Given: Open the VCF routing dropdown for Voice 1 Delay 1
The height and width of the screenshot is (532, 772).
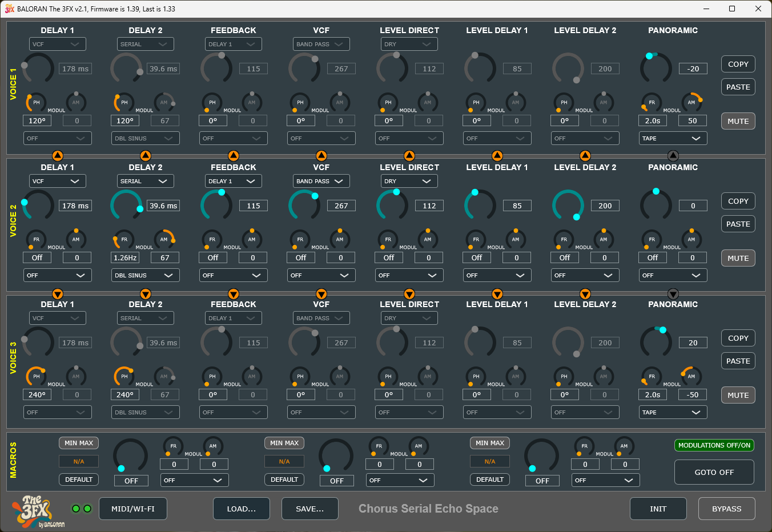Looking at the screenshot, I should pos(57,43).
